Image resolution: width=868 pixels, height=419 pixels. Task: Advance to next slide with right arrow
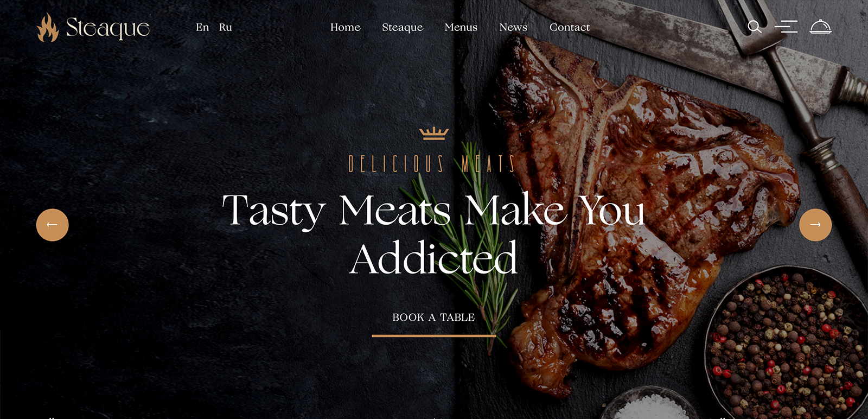click(x=815, y=225)
